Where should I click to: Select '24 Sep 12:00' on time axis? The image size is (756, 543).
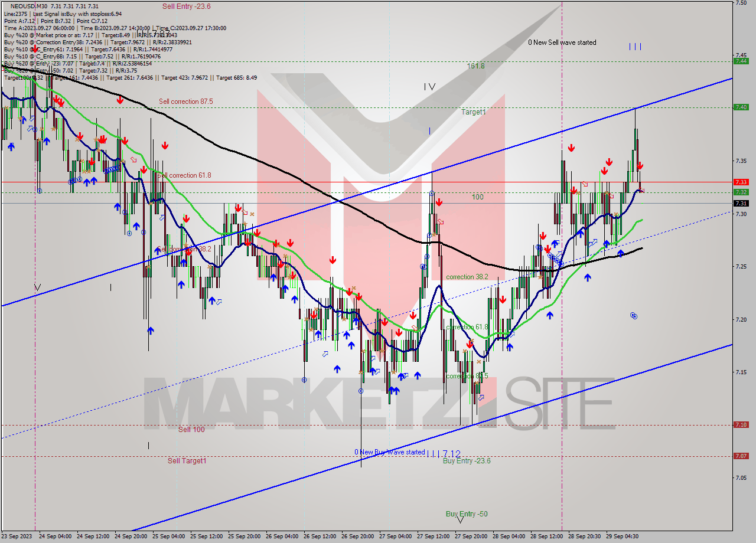pos(93,537)
